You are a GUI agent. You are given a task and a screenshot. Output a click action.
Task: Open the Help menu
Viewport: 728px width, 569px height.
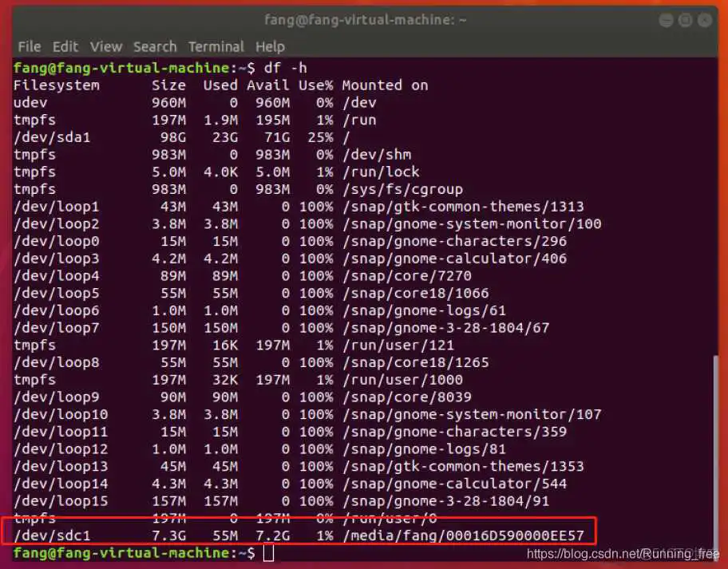270,46
